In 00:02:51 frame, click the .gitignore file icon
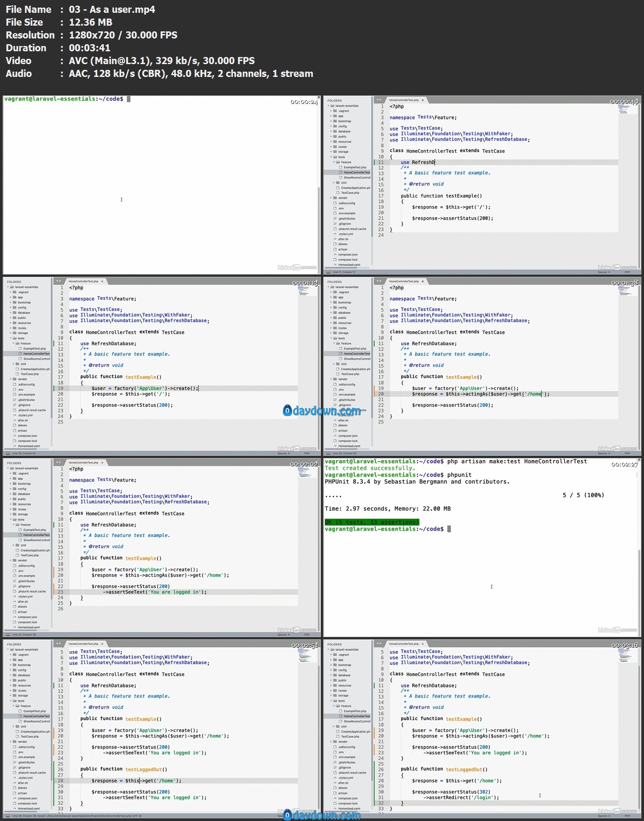The width and height of the screenshot is (644, 821). (x=15, y=768)
